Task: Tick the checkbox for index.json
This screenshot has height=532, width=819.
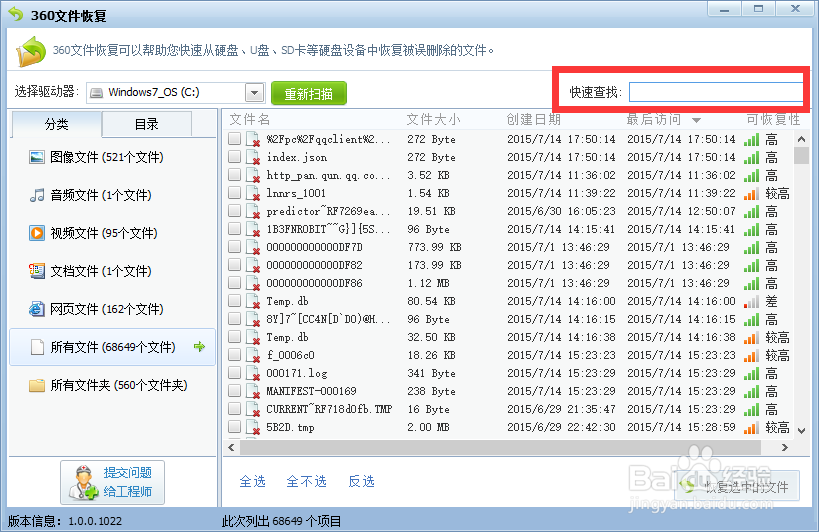Action: [235, 157]
